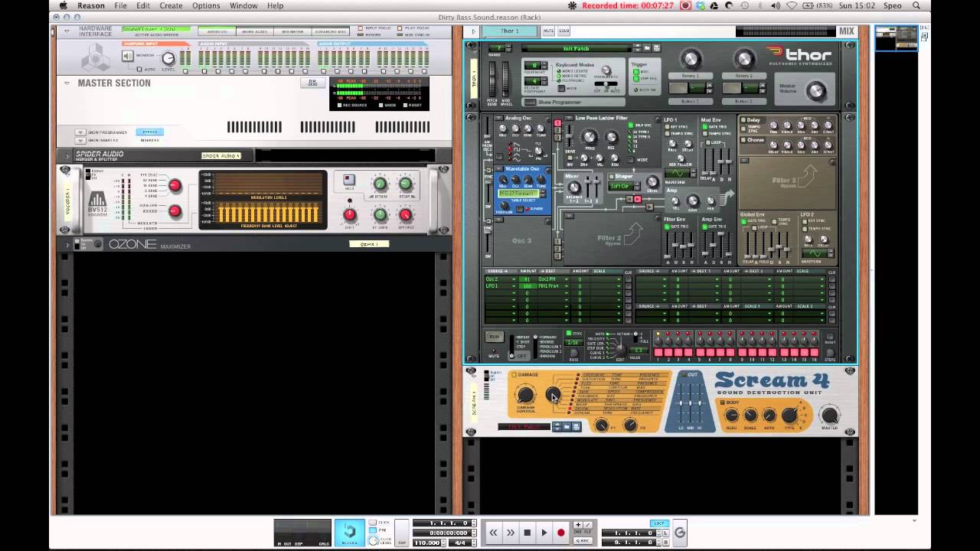Click the Scream 4 Body Type knob
The width and height of the screenshot is (980, 551).
789,416
